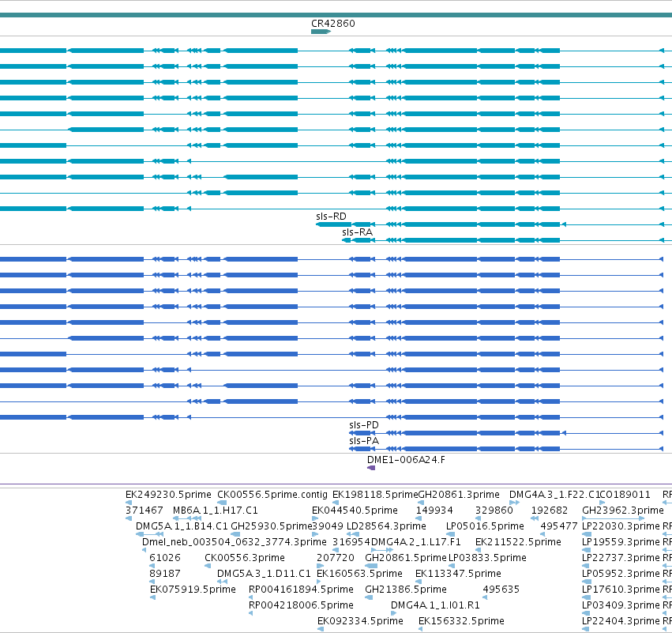The image size is (672, 633).
Task: Select the 89187 feature label
Action: coord(165,574)
